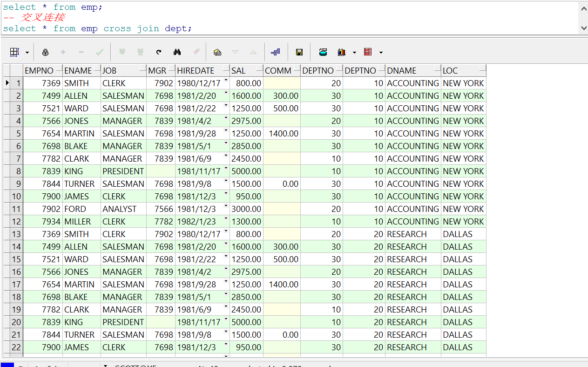
Task: Click the ENAME cell 'TURNER' in row 21
Action: [x=82, y=335]
